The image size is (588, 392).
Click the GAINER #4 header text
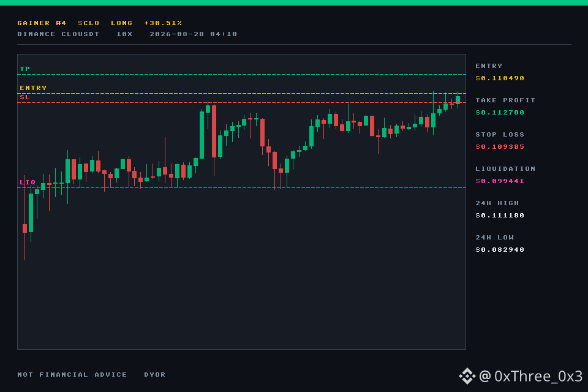(42, 23)
